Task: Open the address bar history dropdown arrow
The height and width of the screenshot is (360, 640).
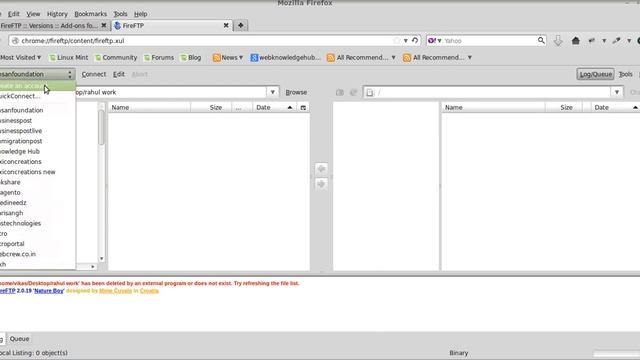Action: click(405, 41)
